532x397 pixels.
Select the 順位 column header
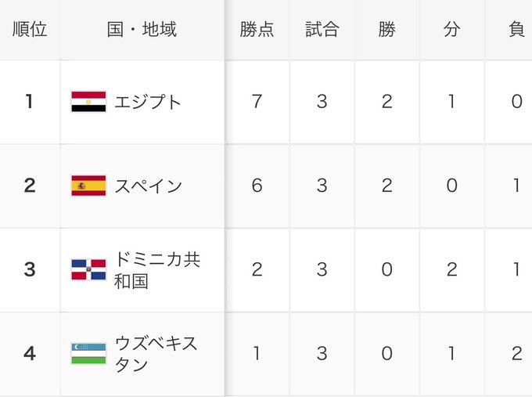[30, 30]
